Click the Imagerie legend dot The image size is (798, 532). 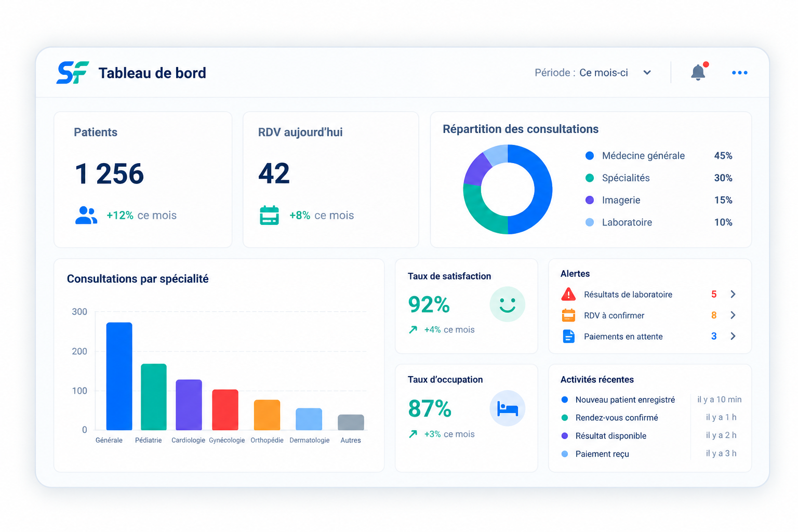[590, 200]
